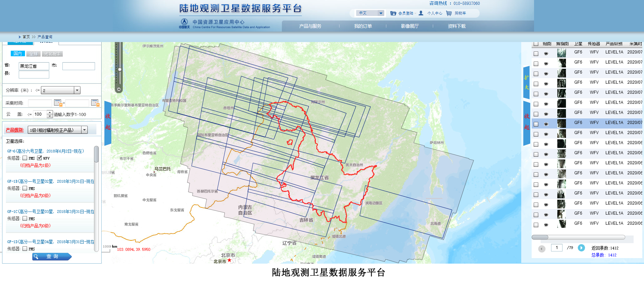Click the shopping cart icon (购物车)

[449, 13]
